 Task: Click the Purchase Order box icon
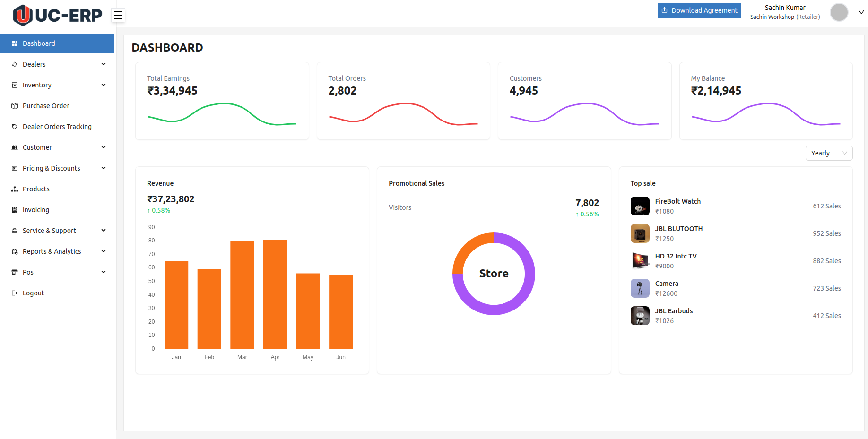pyautogui.click(x=15, y=106)
